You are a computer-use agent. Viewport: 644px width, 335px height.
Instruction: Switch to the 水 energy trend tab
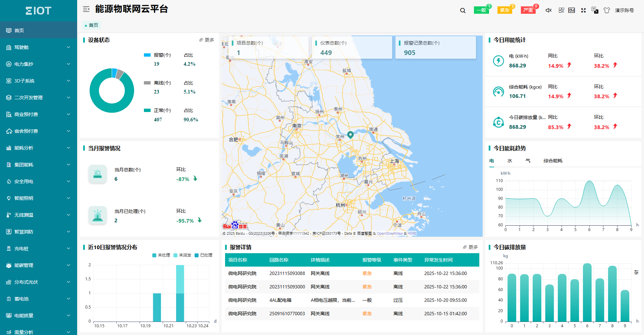[x=509, y=161]
